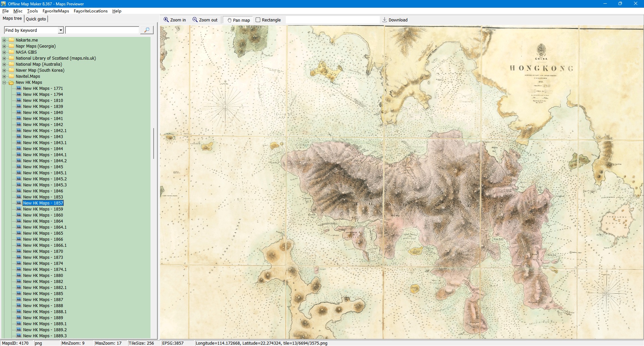Screen dimensions: 644x346
Task: Click the folder icon for NASA GIBS
Action: [11, 52]
